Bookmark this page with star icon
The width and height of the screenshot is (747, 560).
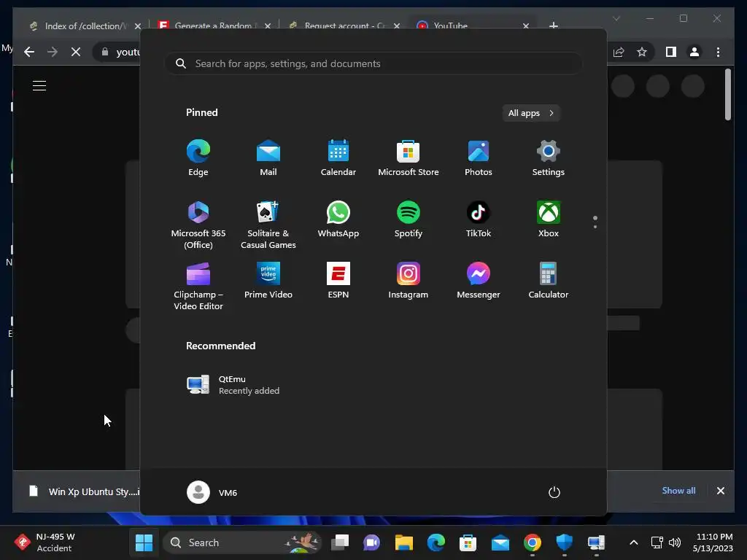coord(642,52)
